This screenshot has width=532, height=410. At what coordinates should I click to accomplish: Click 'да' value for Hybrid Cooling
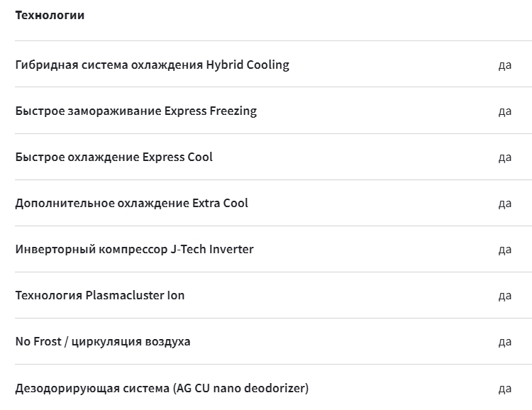point(505,65)
